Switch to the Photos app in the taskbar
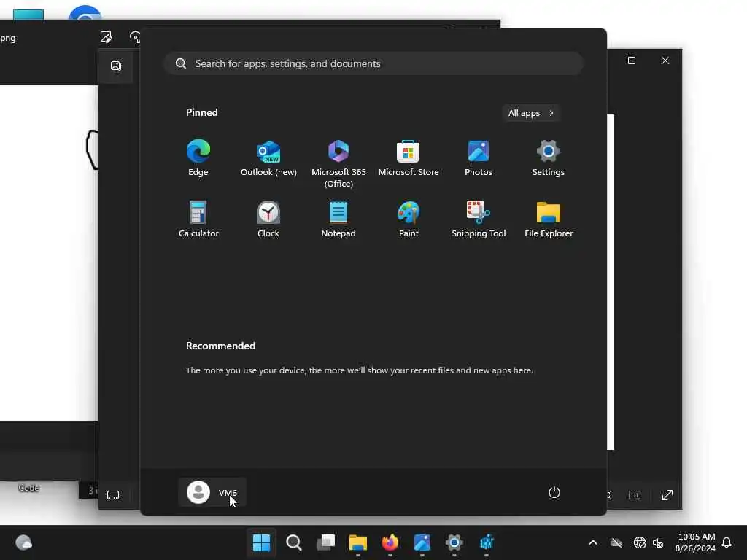 (x=422, y=542)
